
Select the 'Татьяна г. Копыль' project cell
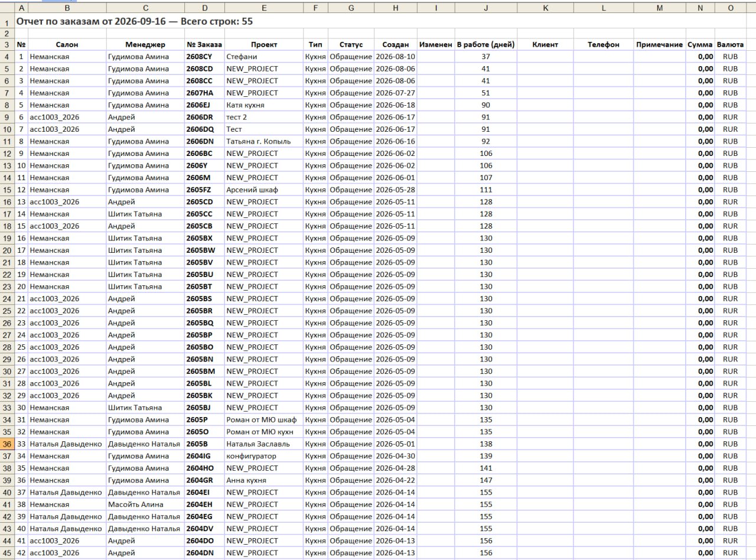click(264, 141)
